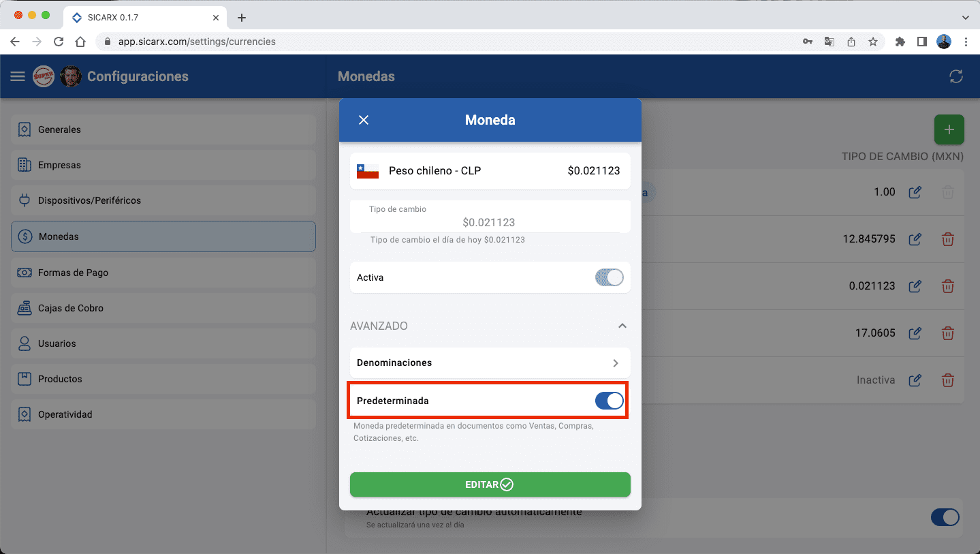Screen dimensions: 980x554
Task: Open the Empresas settings section
Action: pos(163,165)
